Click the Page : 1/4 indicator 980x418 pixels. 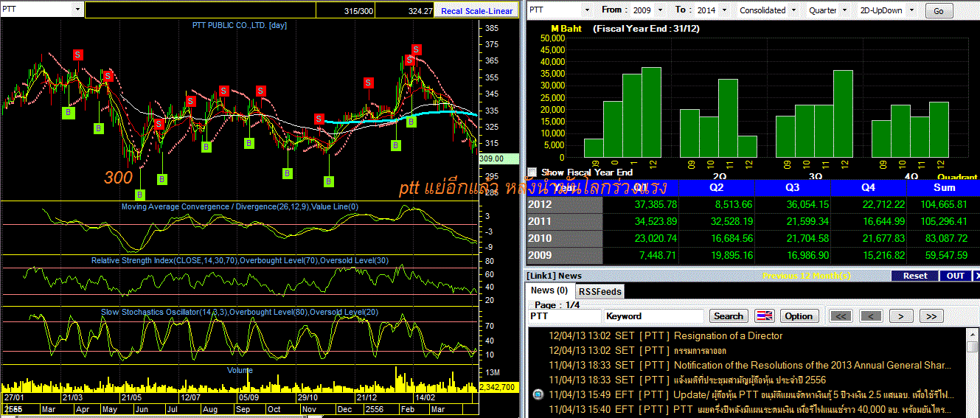tap(559, 304)
